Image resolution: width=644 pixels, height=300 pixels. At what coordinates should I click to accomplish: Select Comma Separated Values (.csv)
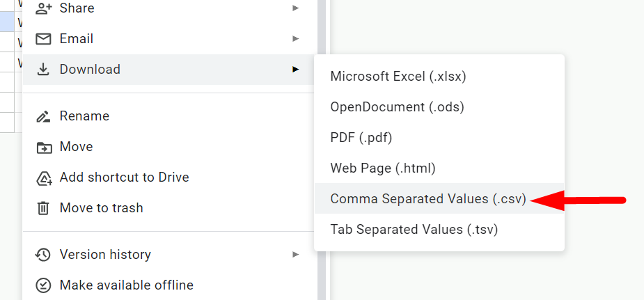pyautogui.click(x=428, y=199)
